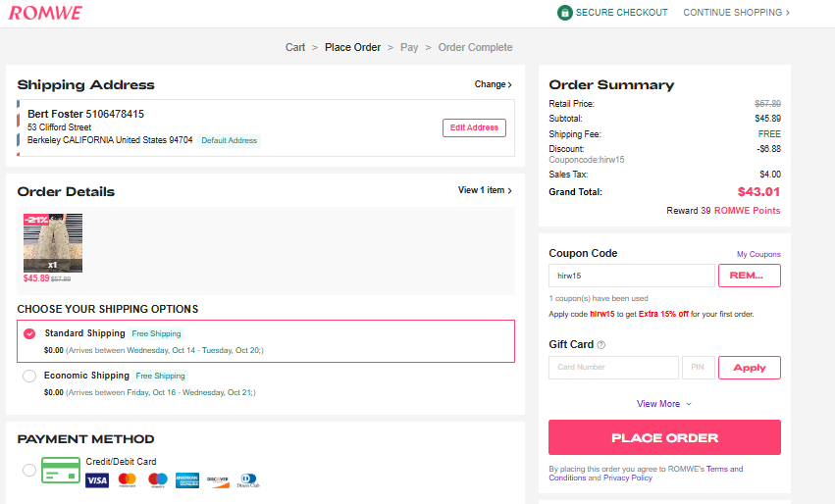The image size is (835, 504).
Task: Remove the applied coupon code
Action: (x=750, y=276)
